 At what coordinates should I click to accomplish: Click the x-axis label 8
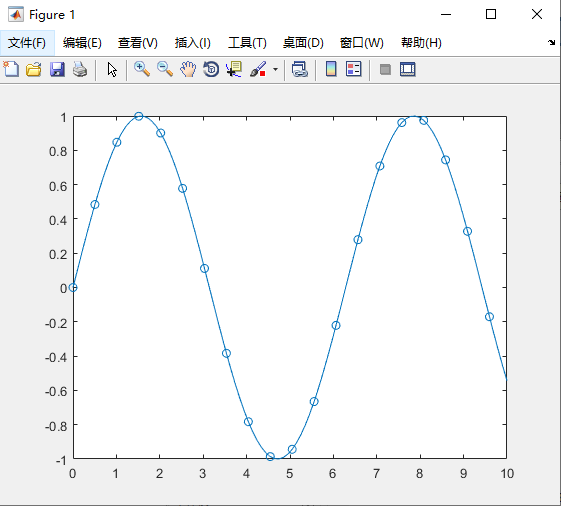click(419, 474)
